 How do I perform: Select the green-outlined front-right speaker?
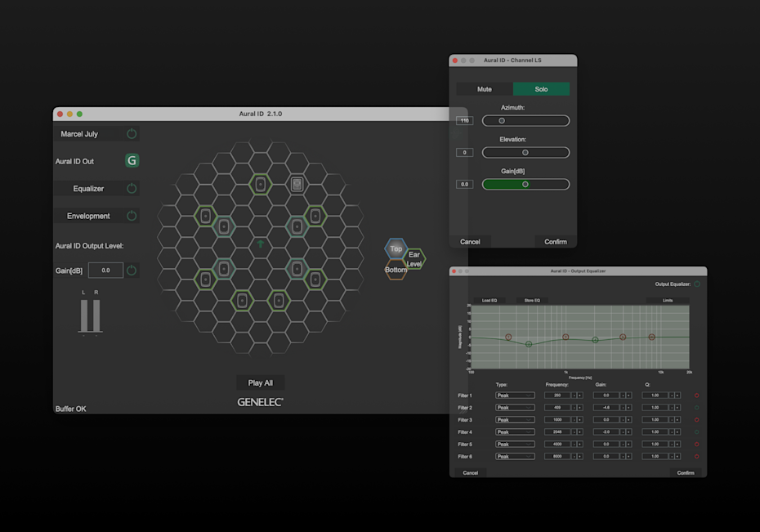pyautogui.click(x=315, y=216)
